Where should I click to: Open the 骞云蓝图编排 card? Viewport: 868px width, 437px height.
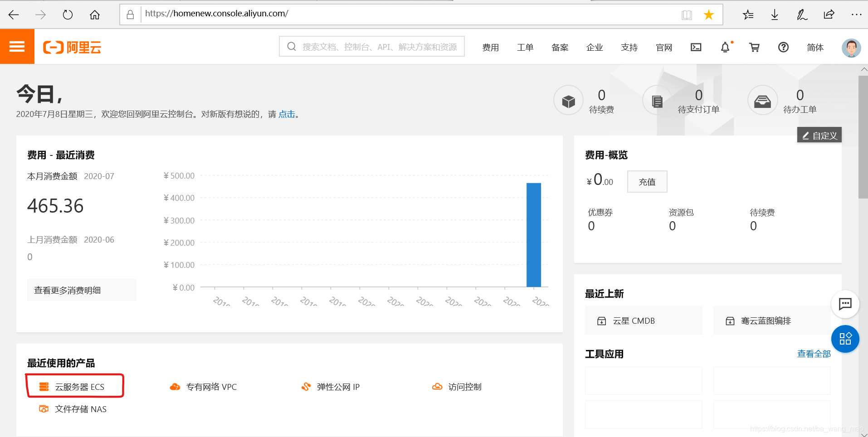pos(772,320)
